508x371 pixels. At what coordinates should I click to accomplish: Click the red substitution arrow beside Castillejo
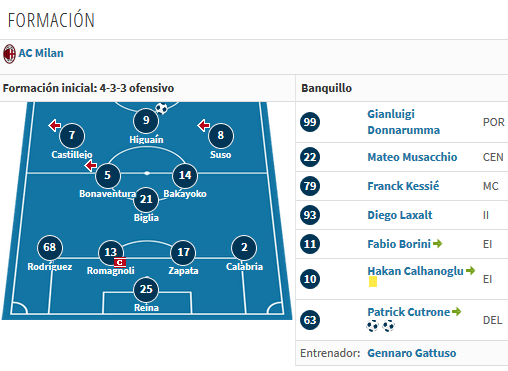tap(55, 126)
